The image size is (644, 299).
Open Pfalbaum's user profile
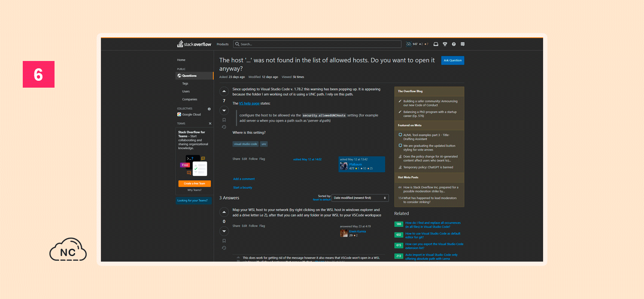355,164
